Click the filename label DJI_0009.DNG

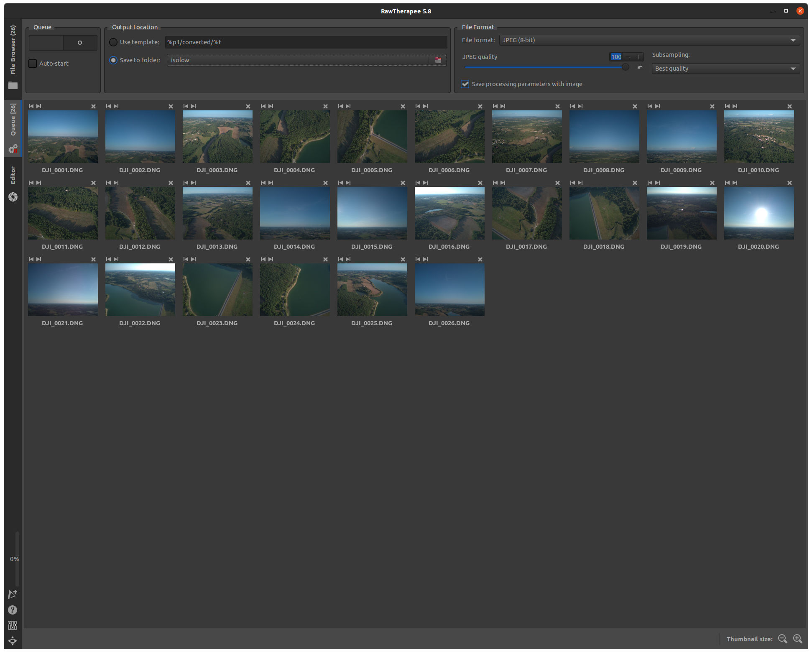pos(681,170)
